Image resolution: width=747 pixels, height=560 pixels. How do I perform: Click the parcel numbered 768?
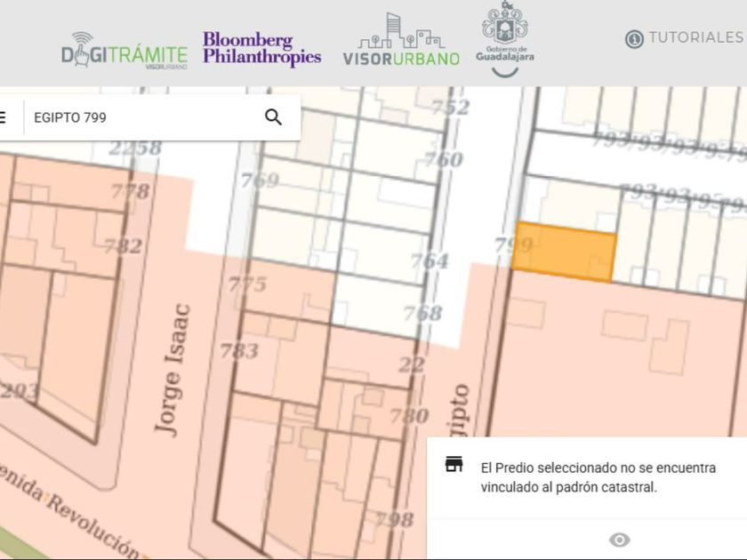pyautogui.click(x=422, y=313)
